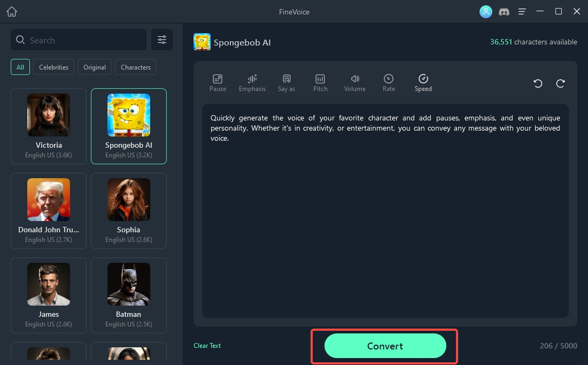Image resolution: width=588 pixels, height=365 pixels.
Task: Insert a Pause in the text
Action: click(218, 83)
